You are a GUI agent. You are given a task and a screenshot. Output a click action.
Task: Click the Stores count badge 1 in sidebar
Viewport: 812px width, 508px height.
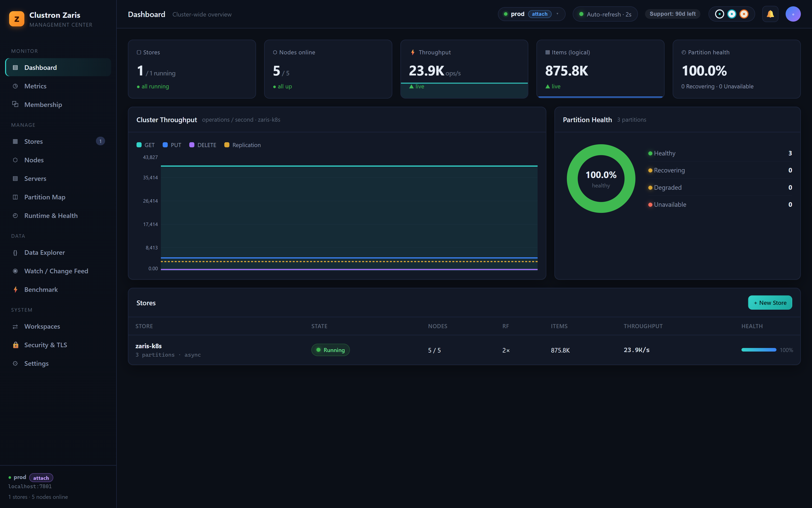(100, 141)
